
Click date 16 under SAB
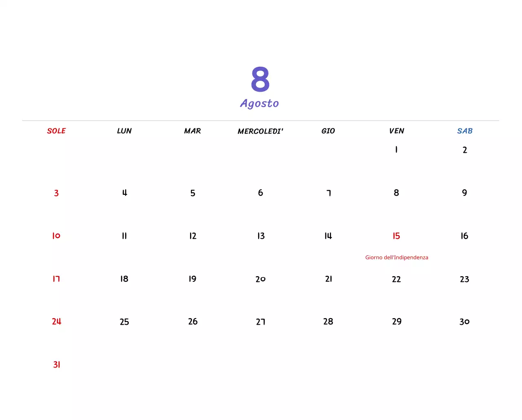[464, 235]
